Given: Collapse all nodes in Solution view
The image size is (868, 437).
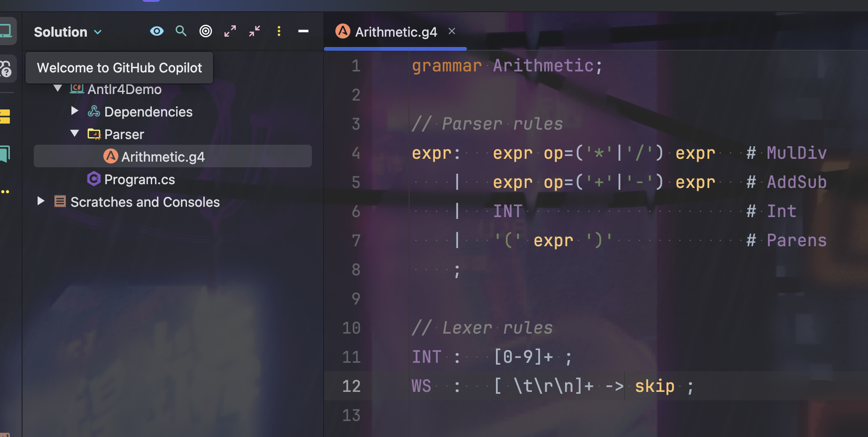Looking at the screenshot, I should pyautogui.click(x=254, y=31).
